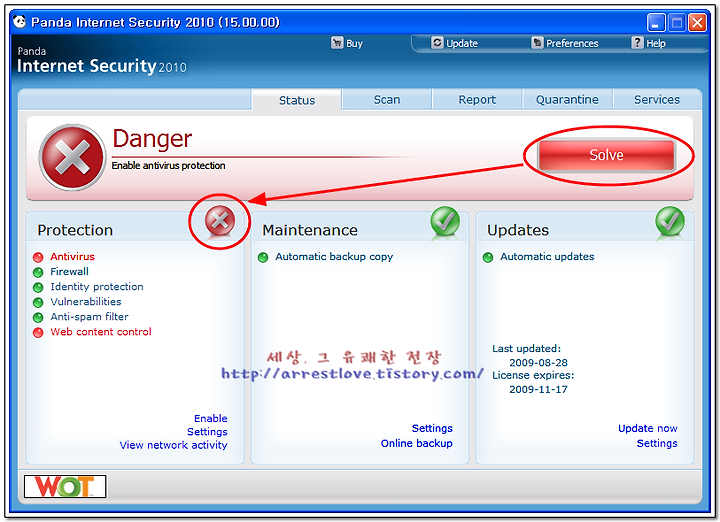Maximize the Panda window
This screenshot has width=720, height=522.
(x=676, y=22)
